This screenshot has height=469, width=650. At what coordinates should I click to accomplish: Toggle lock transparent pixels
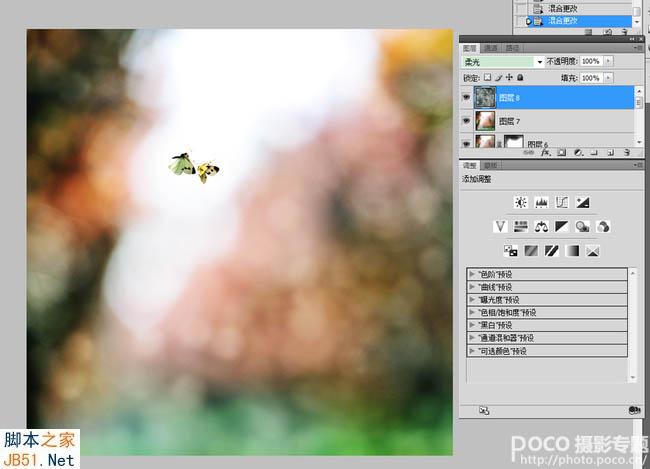pyautogui.click(x=488, y=78)
